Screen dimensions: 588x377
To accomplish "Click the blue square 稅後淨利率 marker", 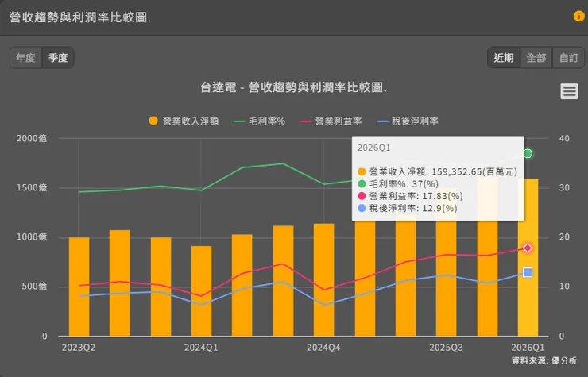I will pos(528,272).
